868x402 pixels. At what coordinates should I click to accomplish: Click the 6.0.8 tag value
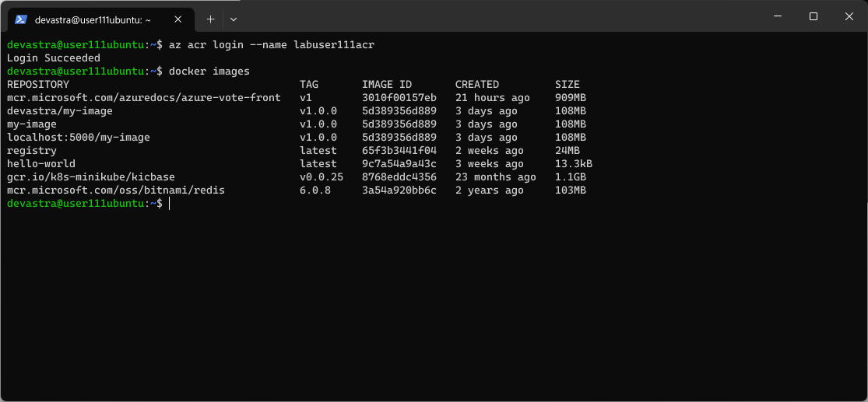tap(315, 191)
